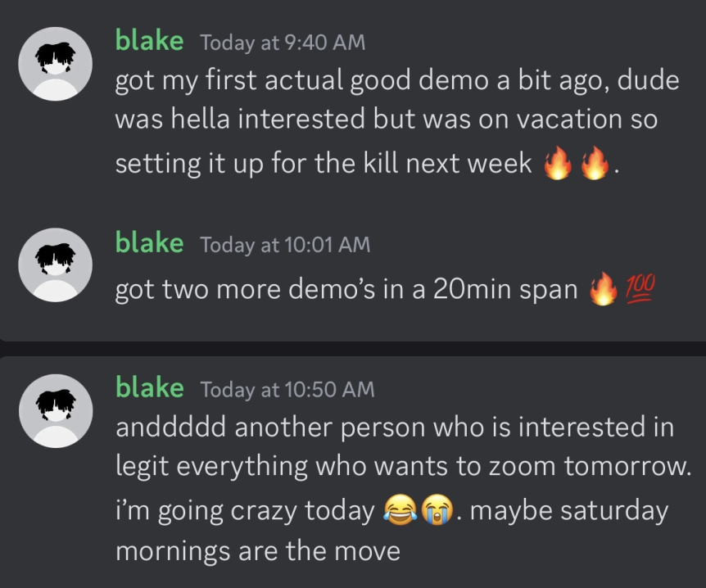Click the 'Today at 10:01 AM' timestamp

(284, 244)
